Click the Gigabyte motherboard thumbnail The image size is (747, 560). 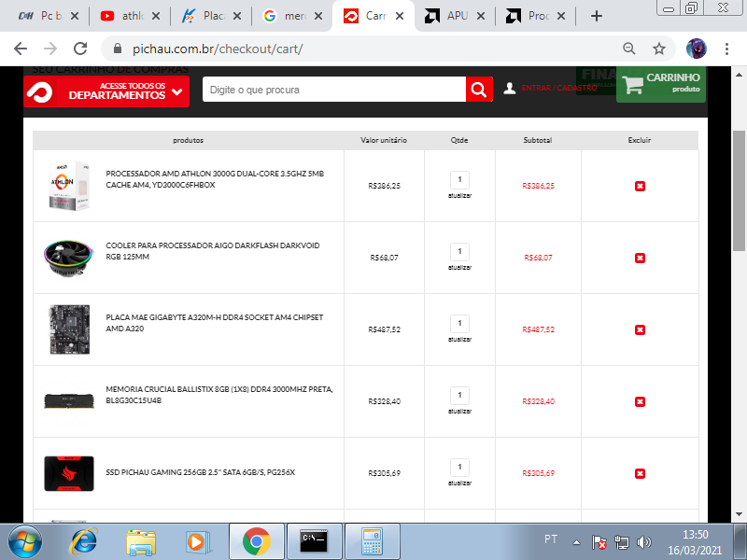pos(69,329)
